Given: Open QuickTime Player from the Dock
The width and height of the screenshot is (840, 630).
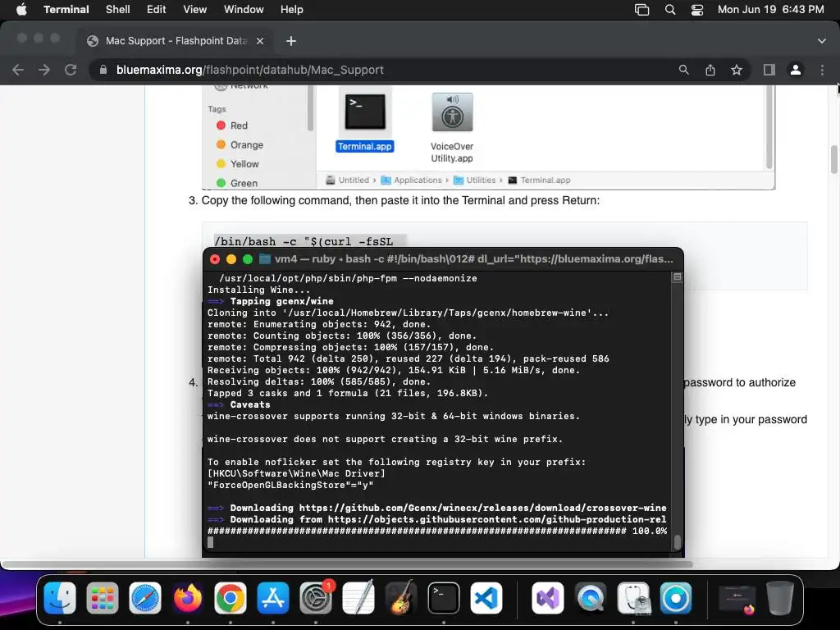Looking at the screenshot, I should coord(591,598).
